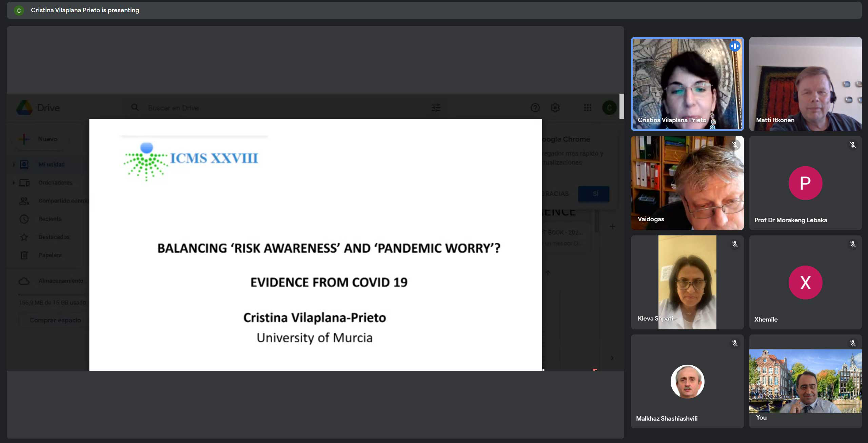Open Drive settings gear icon
868x443 pixels.
[555, 108]
